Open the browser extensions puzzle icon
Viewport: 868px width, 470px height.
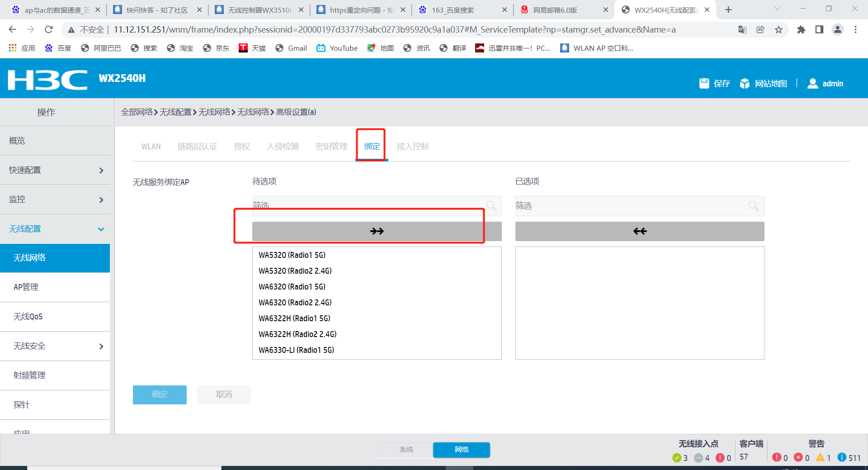click(x=801, y=29)
